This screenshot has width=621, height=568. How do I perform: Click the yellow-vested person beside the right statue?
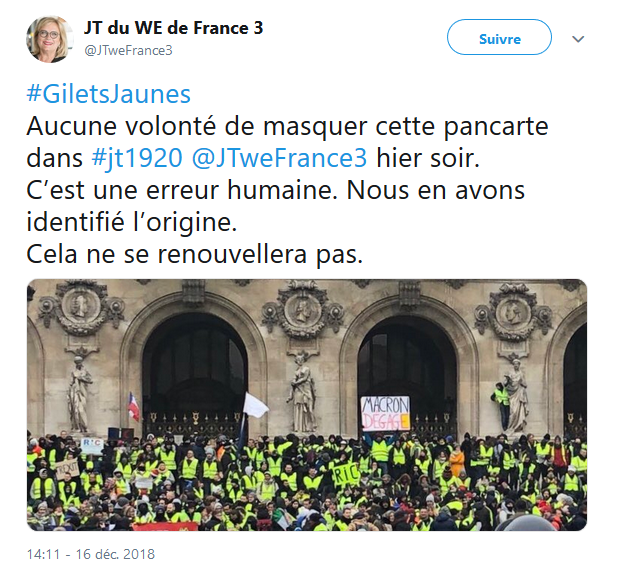pyautogui.click(x=502, y=405)
